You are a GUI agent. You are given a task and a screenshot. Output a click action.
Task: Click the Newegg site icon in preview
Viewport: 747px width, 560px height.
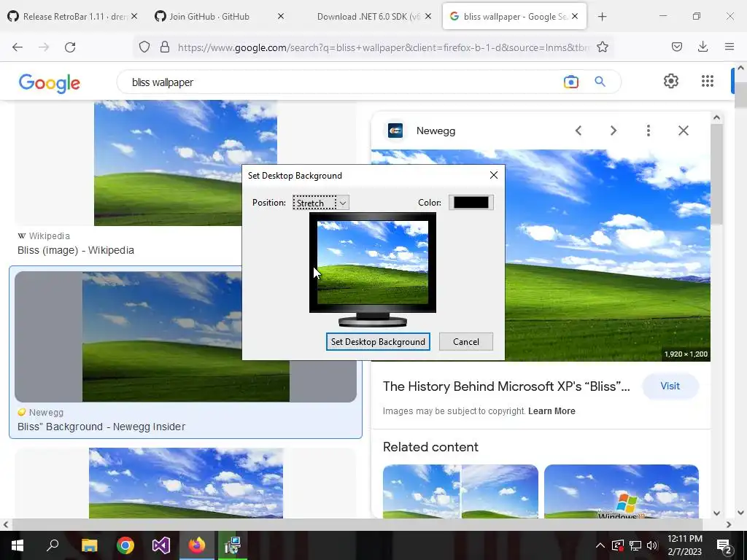click(395, 131)
